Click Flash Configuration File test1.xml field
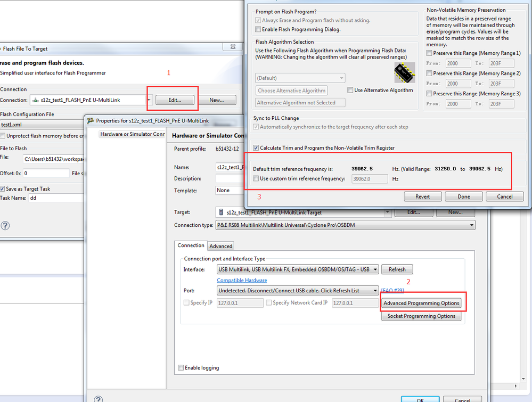 click(42, 125)
